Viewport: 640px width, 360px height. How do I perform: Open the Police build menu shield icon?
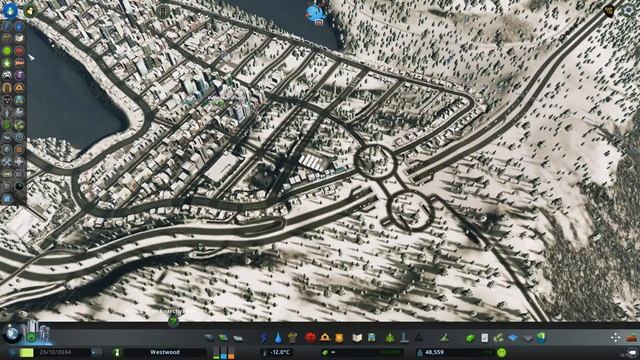pos(339,338)
